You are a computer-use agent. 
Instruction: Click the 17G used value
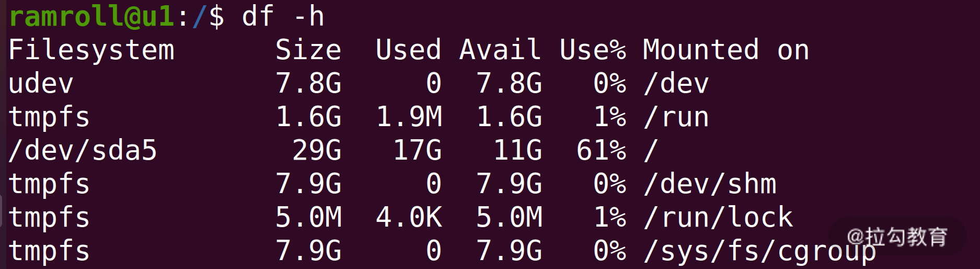pyautogui.click(x=417, y=151)
